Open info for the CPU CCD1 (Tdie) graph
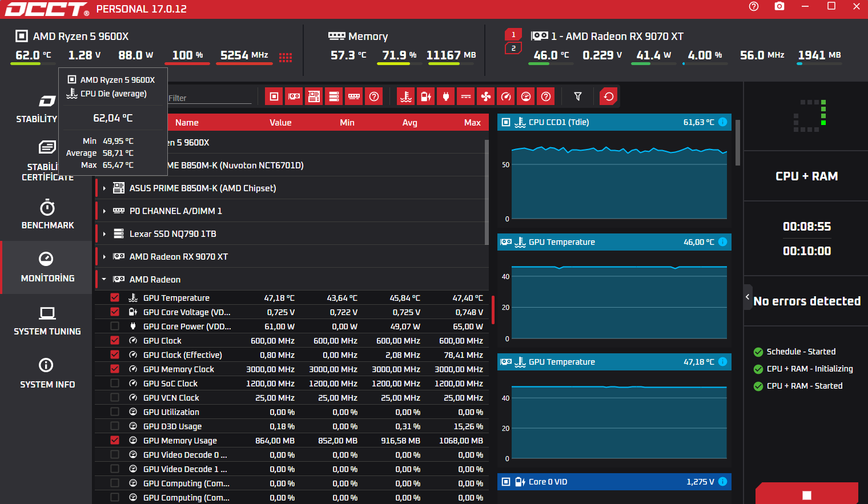The height and width of the screenshot is (504, 868). click(x=722, y=122)
